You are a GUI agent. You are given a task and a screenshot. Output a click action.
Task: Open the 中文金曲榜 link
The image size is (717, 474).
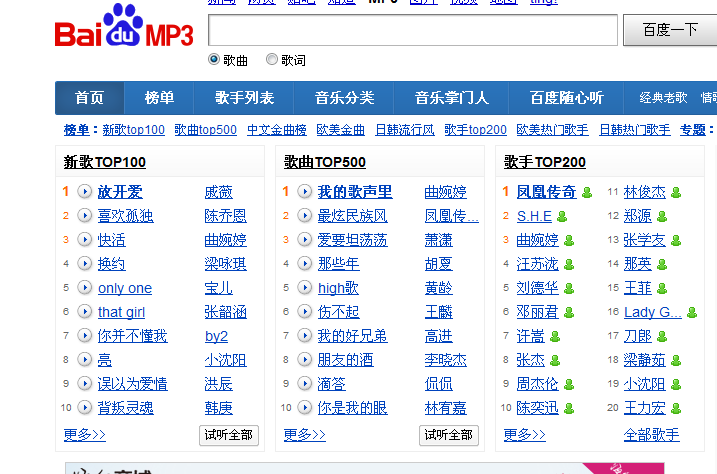pos(277,130)
